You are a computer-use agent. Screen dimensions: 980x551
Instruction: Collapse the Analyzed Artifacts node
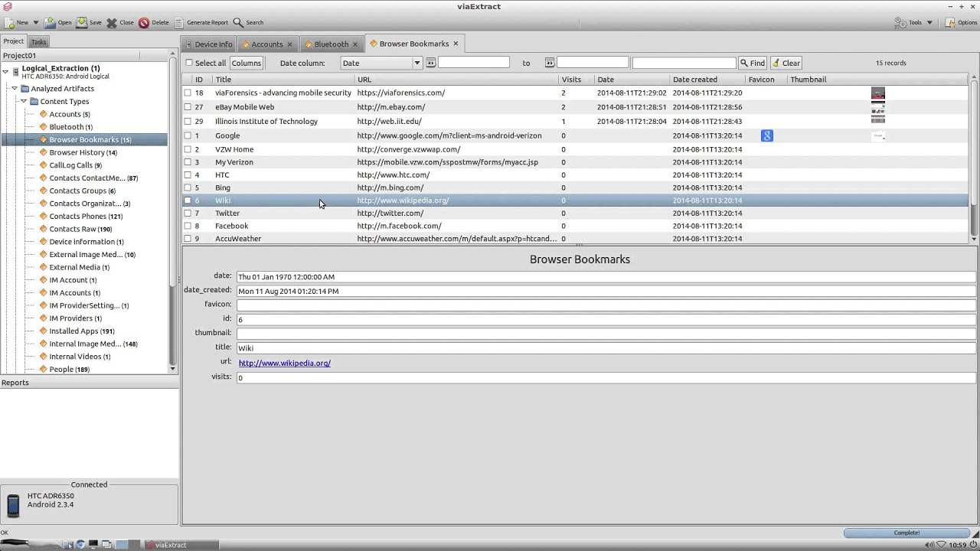[15, 89]
